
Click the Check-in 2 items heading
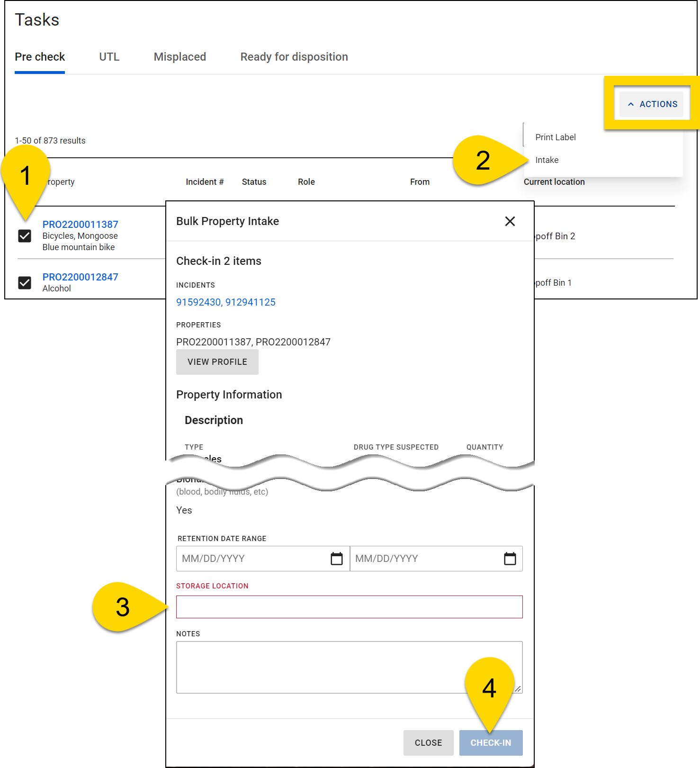219,261
